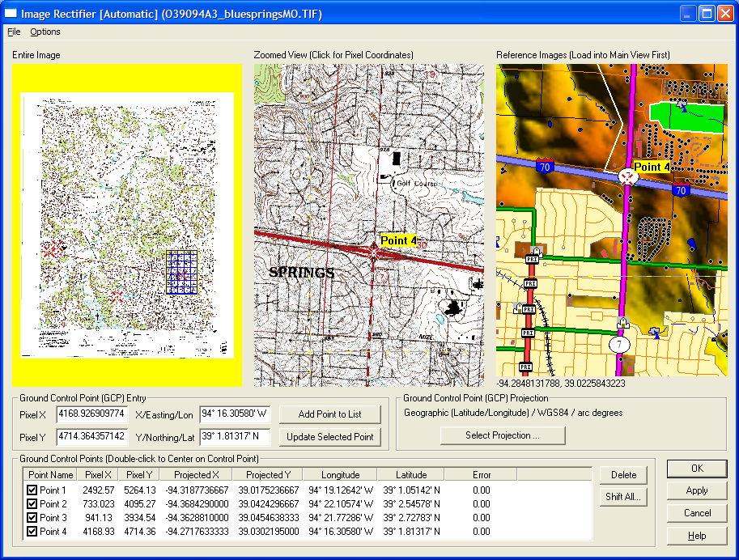
Task: Open the Select Projection dialog
Action: (x=503, y=435)
